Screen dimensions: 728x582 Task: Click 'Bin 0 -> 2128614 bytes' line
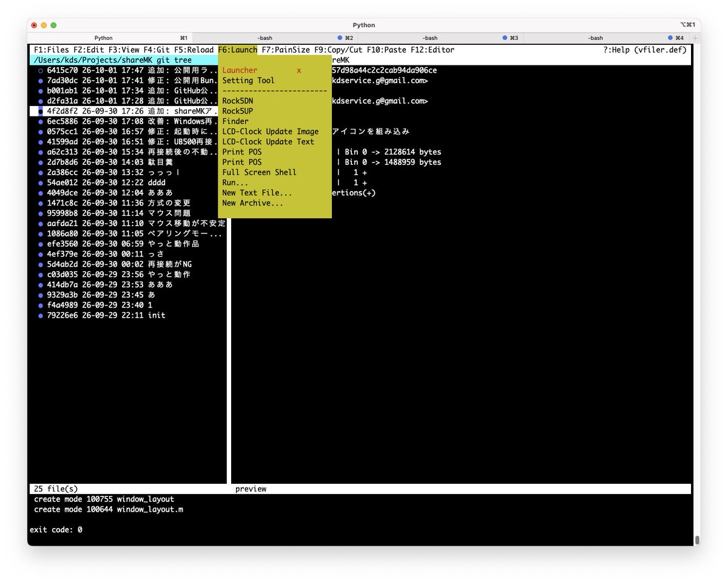[x=393, y=152]
